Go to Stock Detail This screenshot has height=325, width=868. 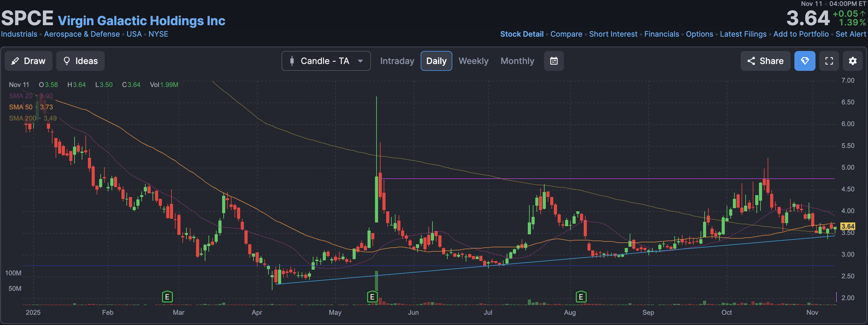(522, 34)
